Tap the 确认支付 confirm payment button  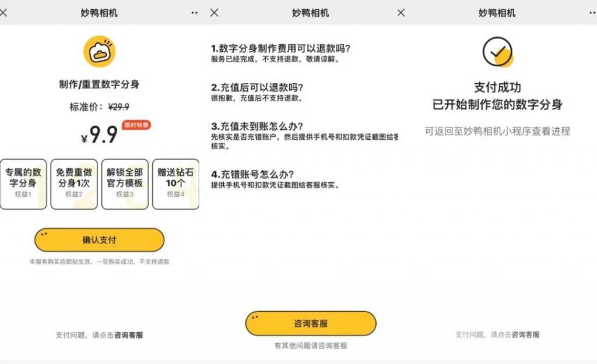(100, 239)
